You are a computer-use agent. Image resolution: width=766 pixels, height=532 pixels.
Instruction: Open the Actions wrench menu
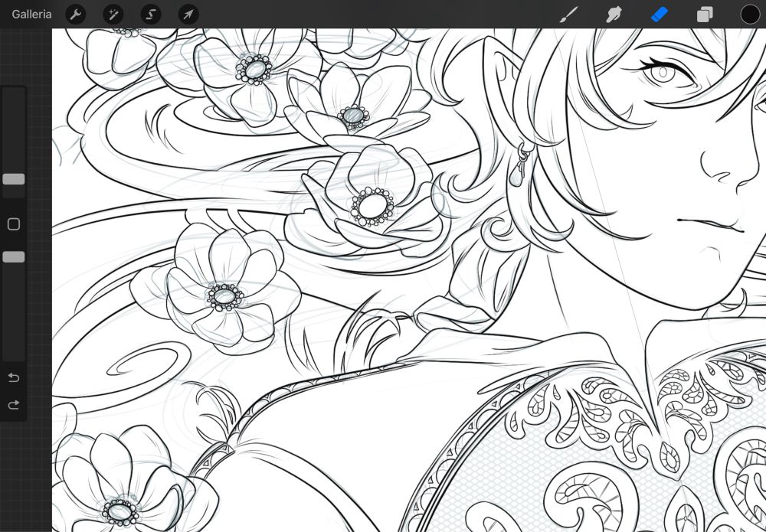coord(75,14)
